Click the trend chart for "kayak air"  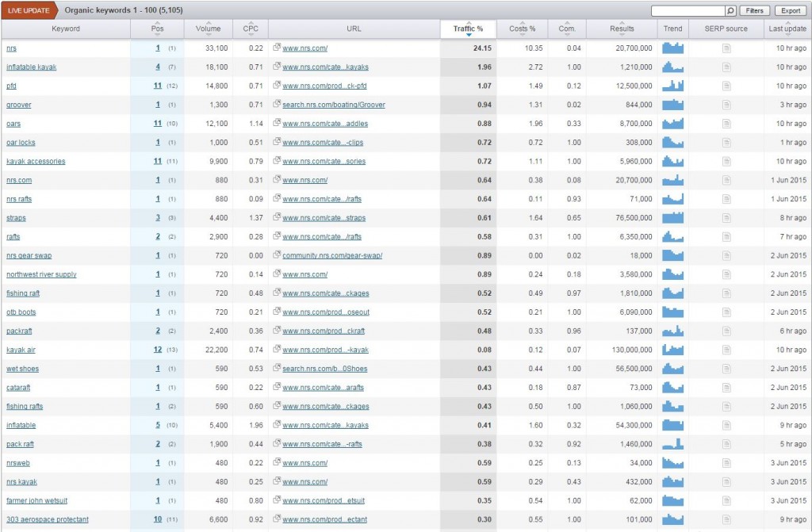(672, 350)
